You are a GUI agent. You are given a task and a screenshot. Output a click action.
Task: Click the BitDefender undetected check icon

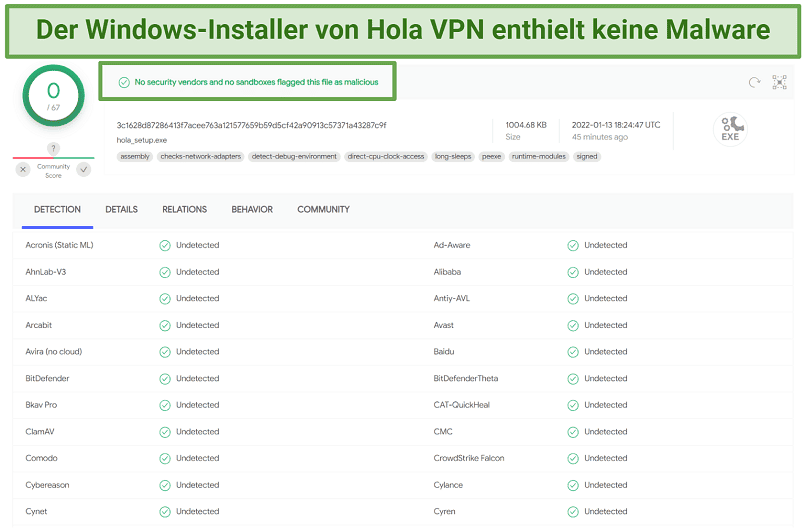(164, 379)
